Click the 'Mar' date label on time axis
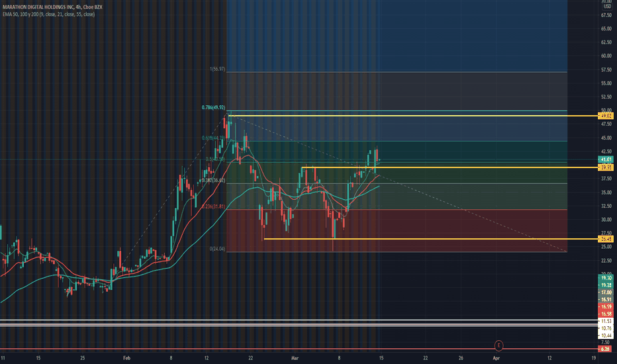Viewport: 617px width, 364px height. pyautogui.click(x=295, y=358)
